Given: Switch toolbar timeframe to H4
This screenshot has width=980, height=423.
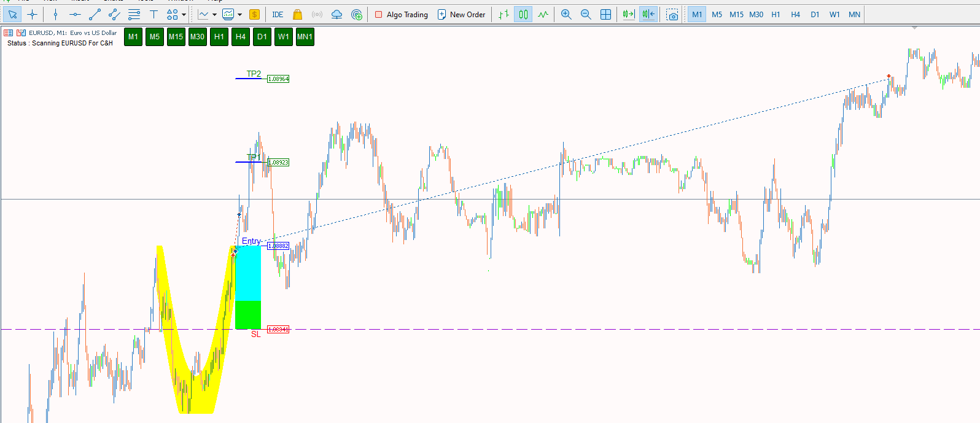Looking at the screenshot, I should coord(795,14).
